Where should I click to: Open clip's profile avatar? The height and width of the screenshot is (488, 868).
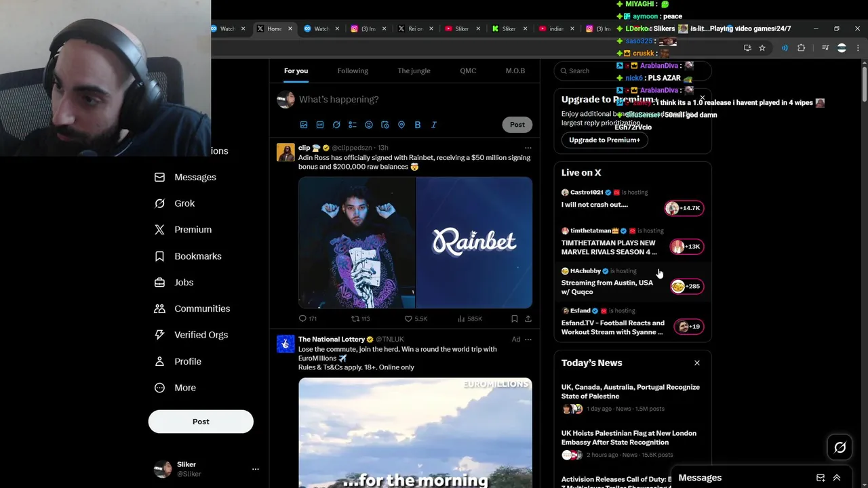coord(285,152)
